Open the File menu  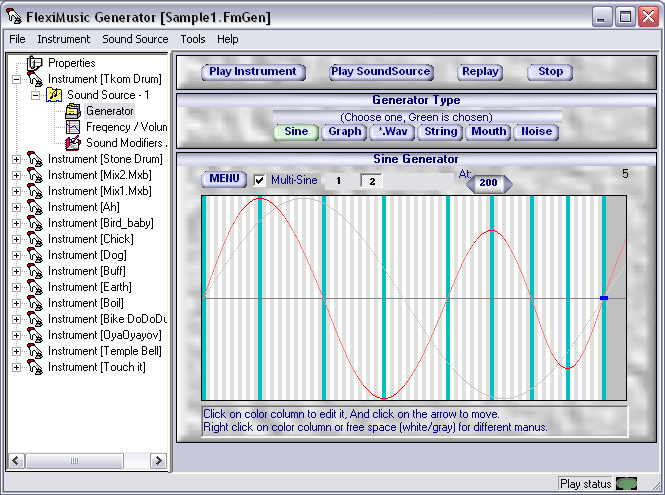click(17, 39)
